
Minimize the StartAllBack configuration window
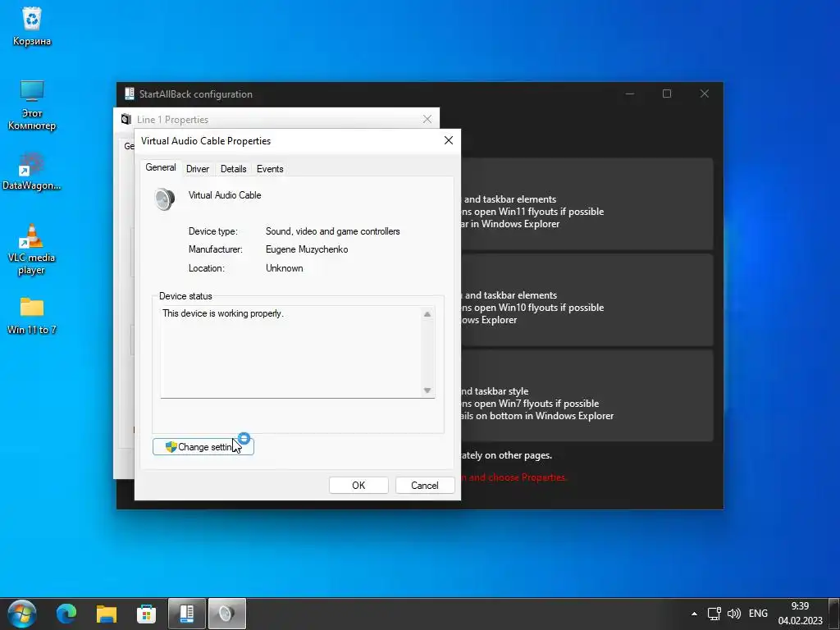630,94
